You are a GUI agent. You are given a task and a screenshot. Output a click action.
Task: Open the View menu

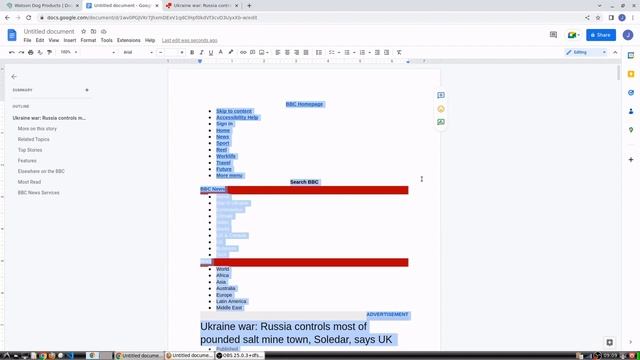53,40
